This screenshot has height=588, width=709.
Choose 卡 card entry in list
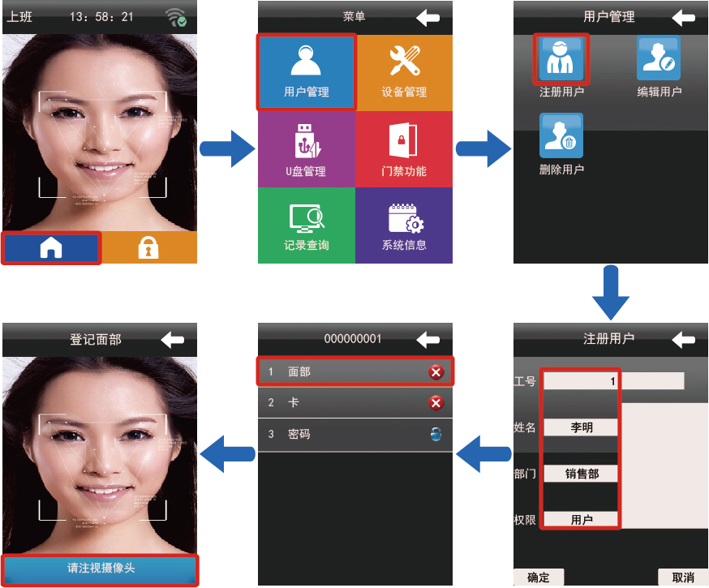[x=354, y=402]
